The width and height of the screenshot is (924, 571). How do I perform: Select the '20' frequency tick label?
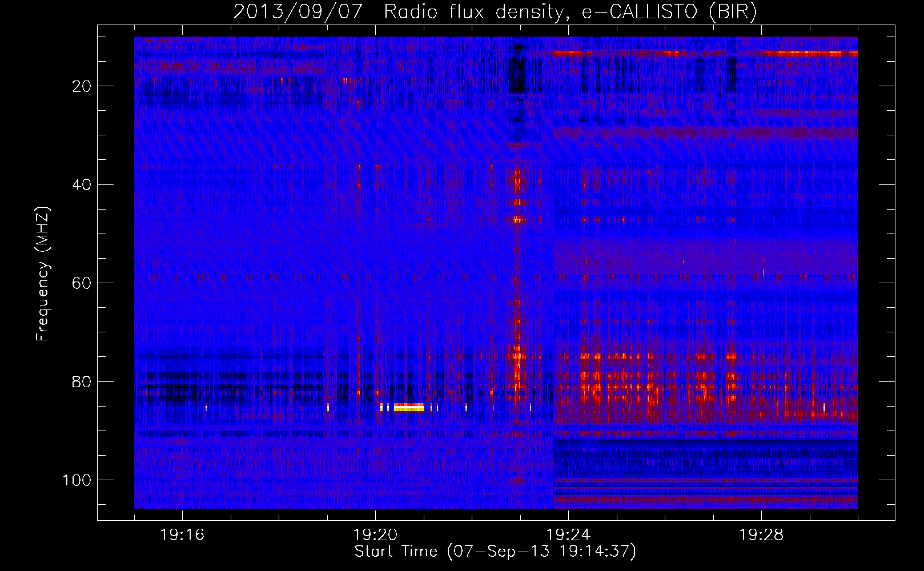[82, 86]
